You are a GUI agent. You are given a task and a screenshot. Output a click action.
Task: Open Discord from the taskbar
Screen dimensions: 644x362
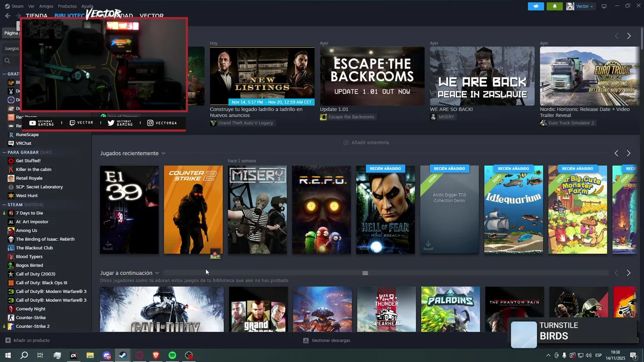(x=107, y=355)
